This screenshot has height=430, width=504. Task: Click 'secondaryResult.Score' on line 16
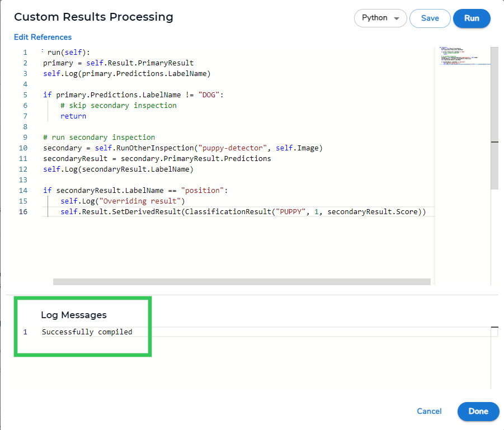point(373,211)
